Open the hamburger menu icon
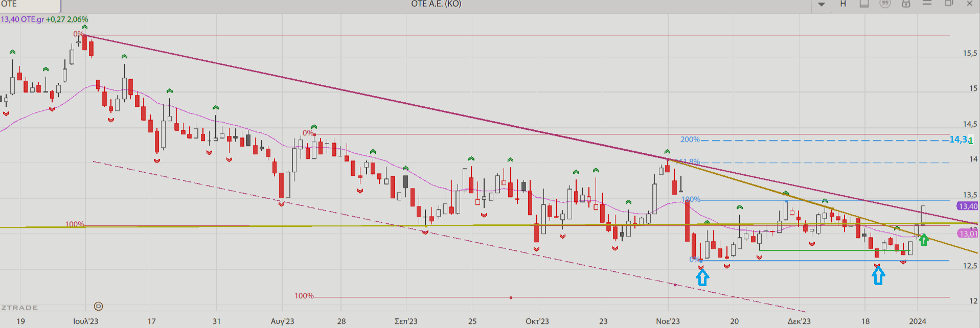This screenshot has width=980, height=328. click(927, 3)
